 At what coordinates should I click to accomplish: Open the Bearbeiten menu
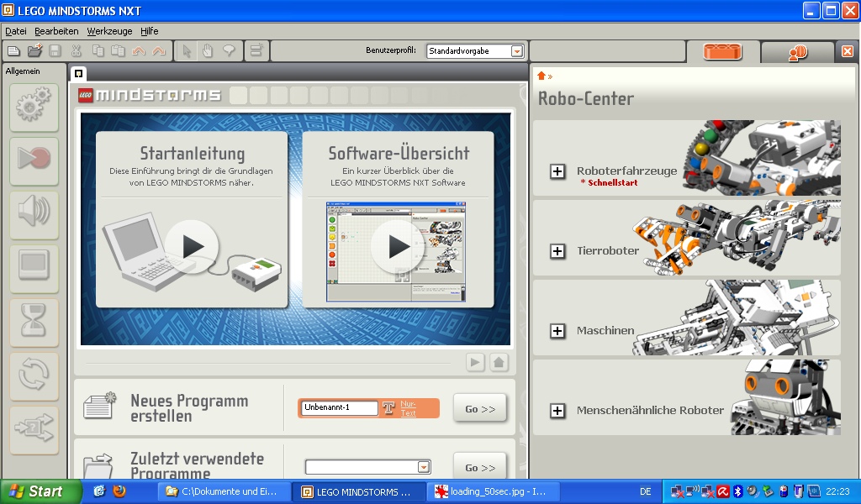[55, 30]
